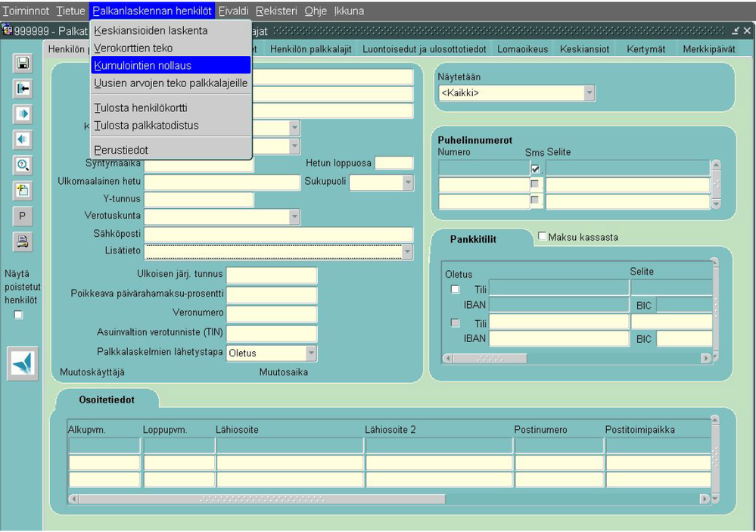
Task: Uncheck the first Sms checkbox
Action: pyautogui.click(x=535, y=169)
